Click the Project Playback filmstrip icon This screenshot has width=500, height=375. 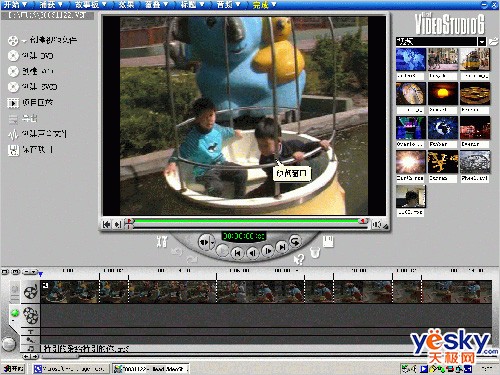point(13,103)
